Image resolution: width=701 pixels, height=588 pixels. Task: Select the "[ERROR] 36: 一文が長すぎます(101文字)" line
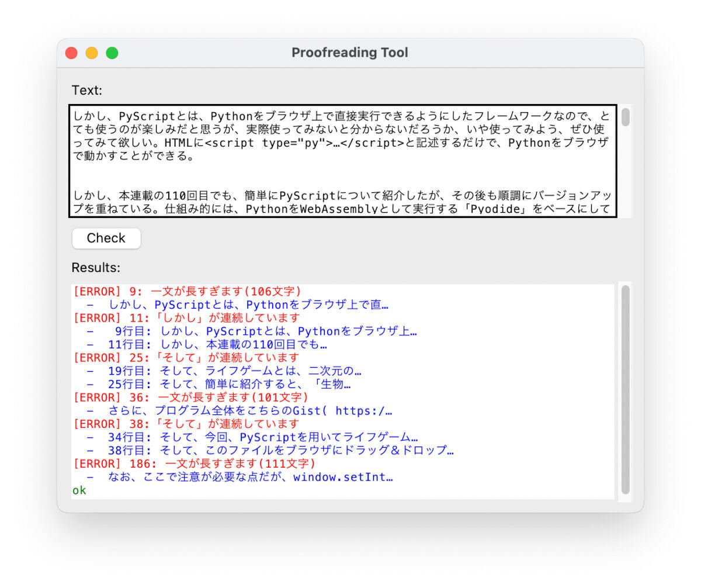tap(190, 397)
